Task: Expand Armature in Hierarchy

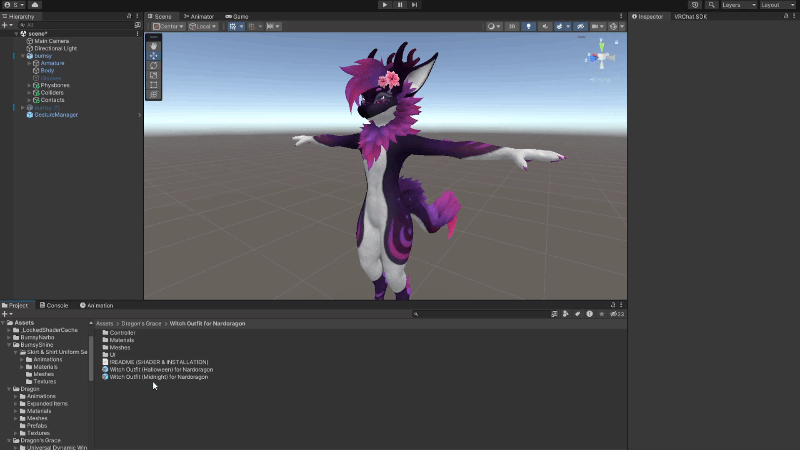Action: [x=29, y=63]
